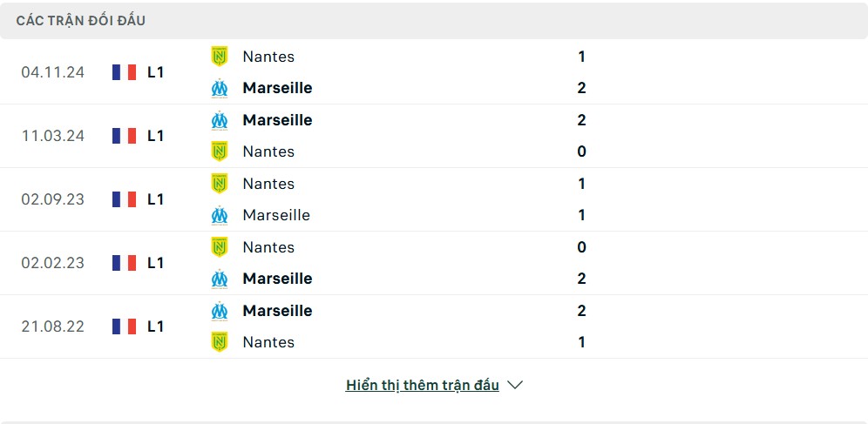Open Marseille team link in 21.08.22 match

[277, 311]
